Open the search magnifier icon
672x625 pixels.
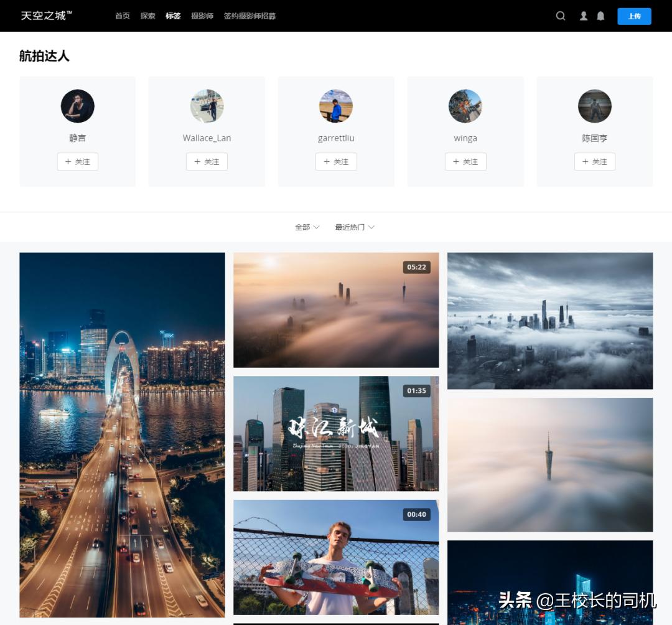(x=560, y=16)
